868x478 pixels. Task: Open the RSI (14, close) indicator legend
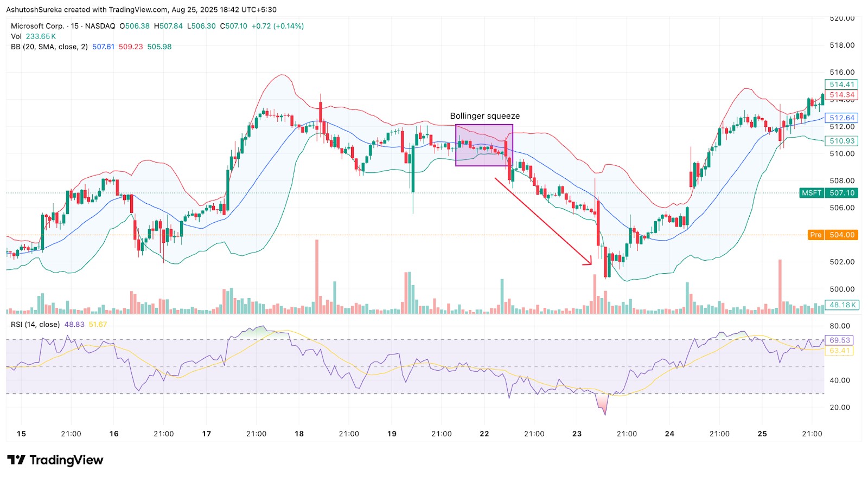(x=35, y=325)
